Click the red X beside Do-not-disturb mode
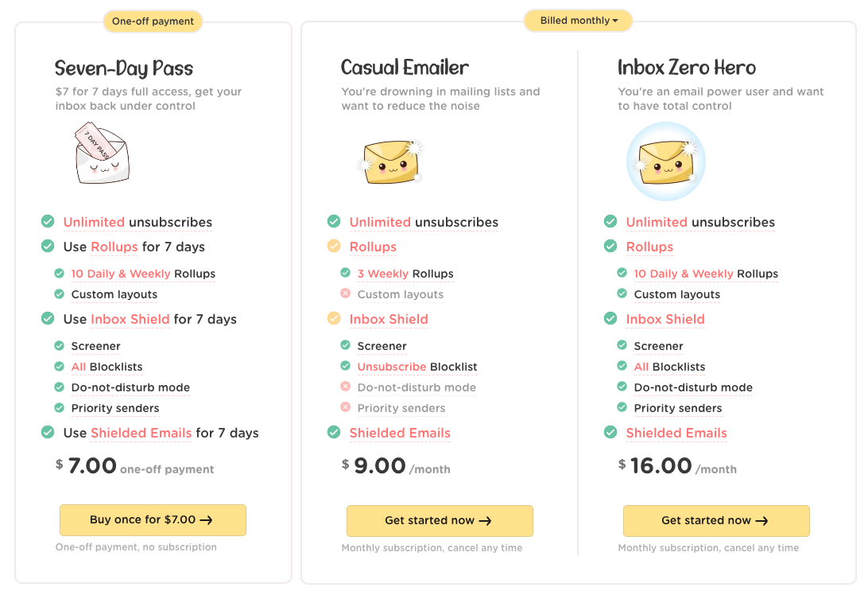Viewport: 868px width, 591px height. pos(345,387)
